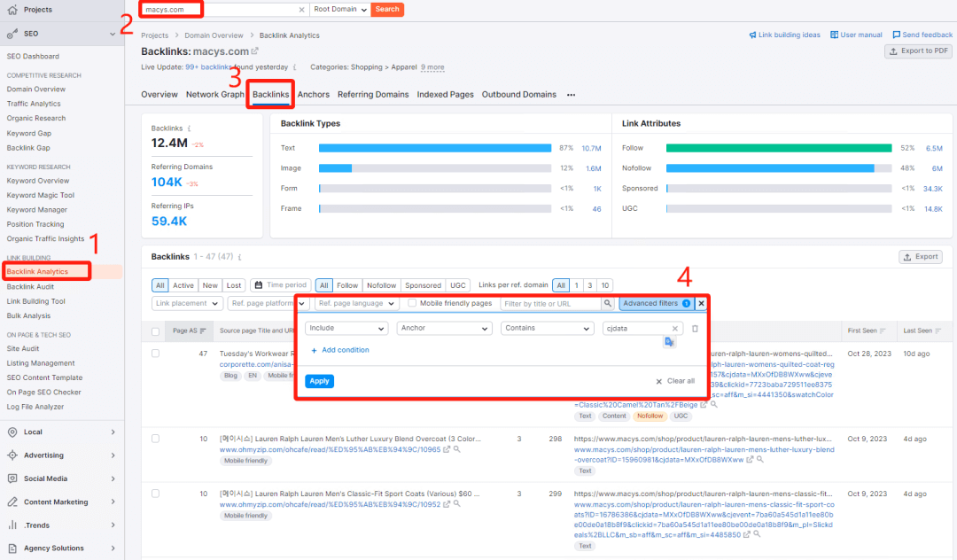Open the Anchor field dropdown
This screenshot has height=560, width=957.
click(x=444, y=328)
